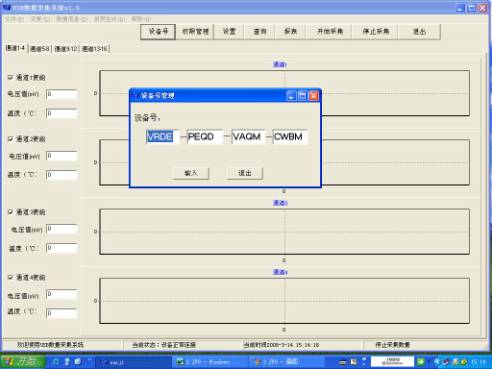The width and height of the screenshot is (492, 369).
Task: Switch to the 通道5-8 tab
Action: pyautogui.click(x=40, y=49)
